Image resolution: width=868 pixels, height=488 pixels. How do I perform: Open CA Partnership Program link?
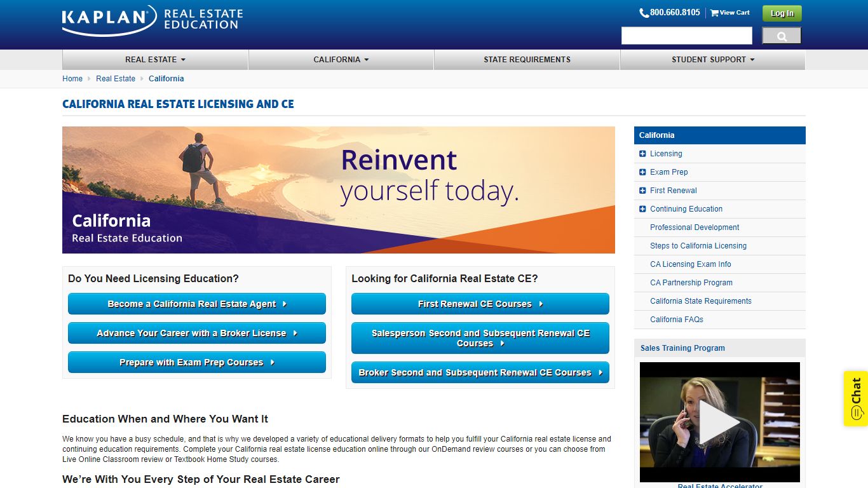(691, 283)
